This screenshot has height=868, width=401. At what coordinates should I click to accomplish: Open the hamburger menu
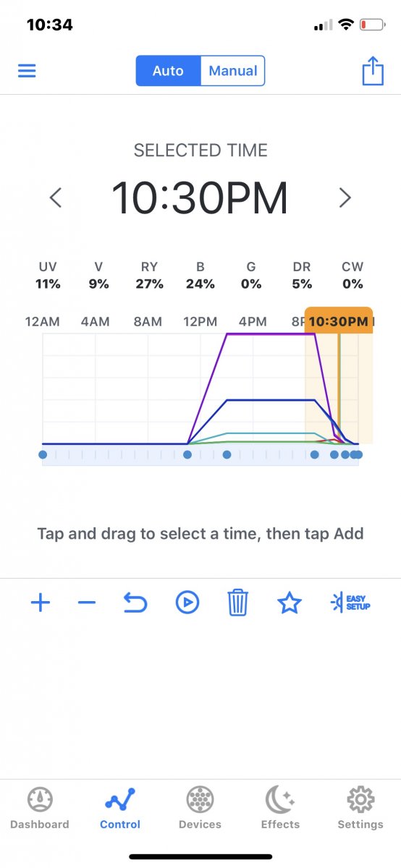tap(27, 71)
